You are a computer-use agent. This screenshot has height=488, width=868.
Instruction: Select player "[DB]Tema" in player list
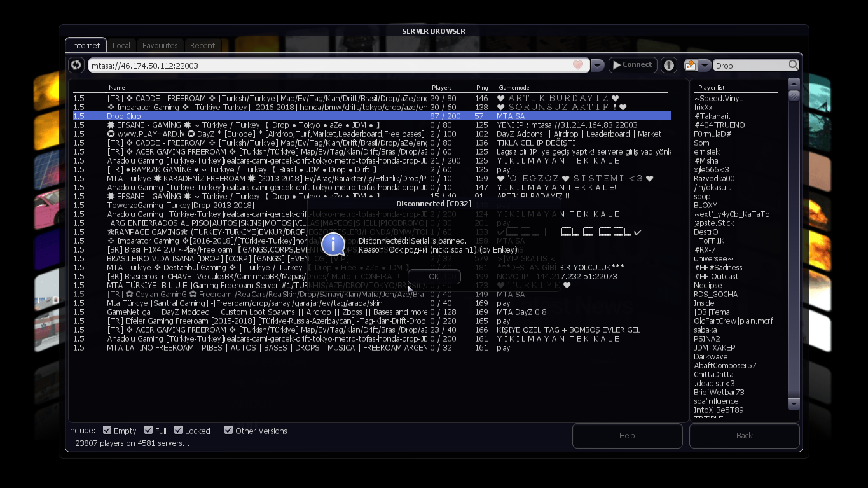pos(712,312)
